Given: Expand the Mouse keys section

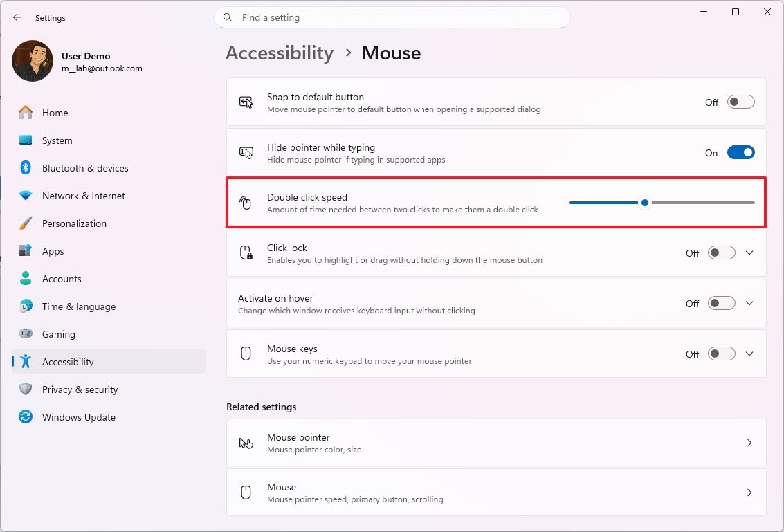Looking at the screenshot, I should click(x=749, y=354).
